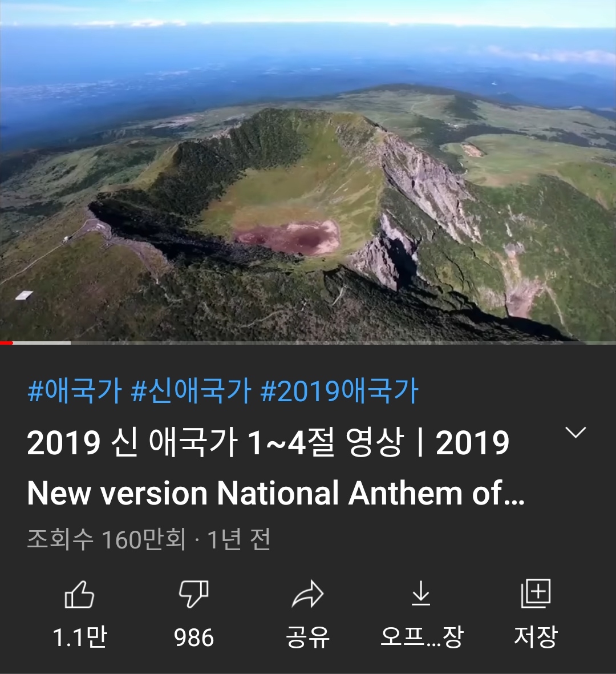Tap the share arrow icon

(307, 594)
